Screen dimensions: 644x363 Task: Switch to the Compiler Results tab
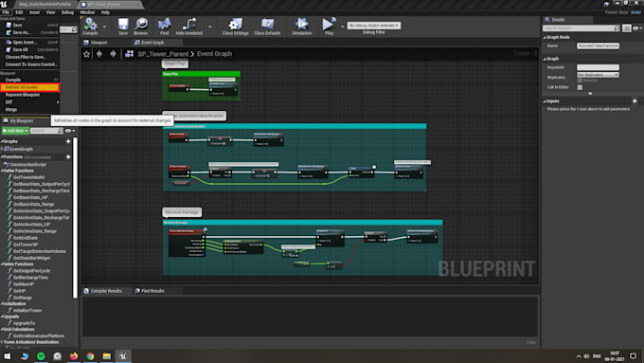(106, 291)
